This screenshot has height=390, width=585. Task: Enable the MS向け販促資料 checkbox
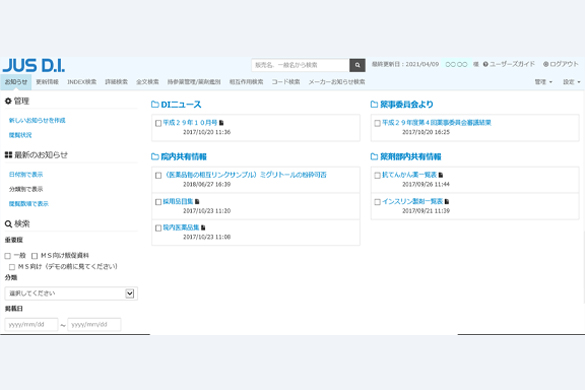pos(35,256)
